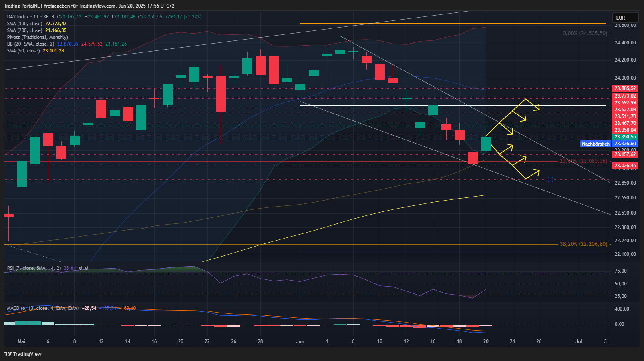Click the Pivots (Traditional, Monthly) legend
Viewport: 644px width, 361px height.
37,37
